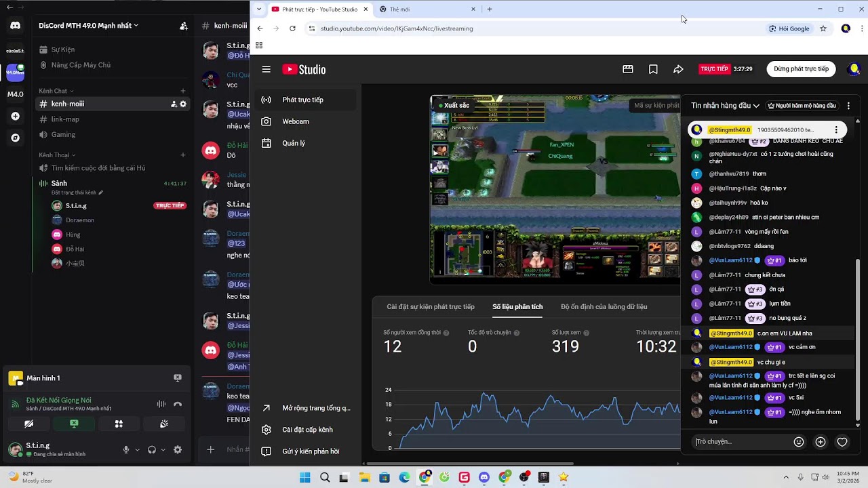Click Discord message attachment plus button

[211, 449]
